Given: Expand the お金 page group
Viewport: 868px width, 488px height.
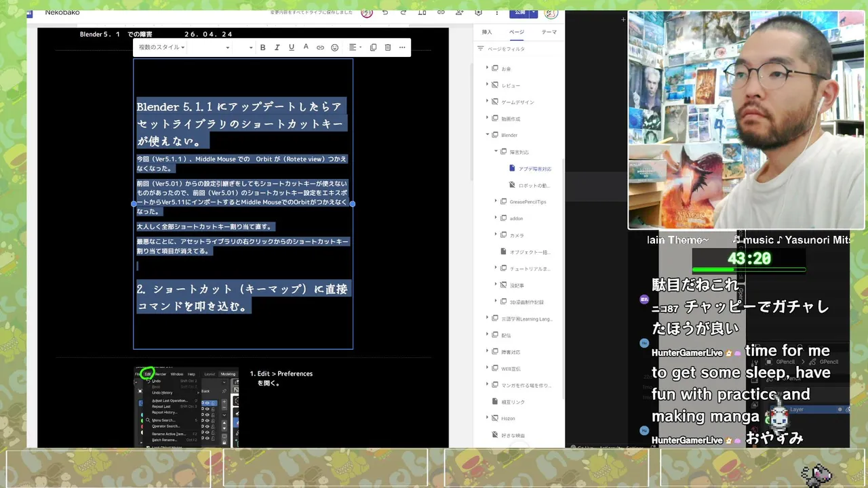Looking at the screenshot, I should (x=487, y=68).
